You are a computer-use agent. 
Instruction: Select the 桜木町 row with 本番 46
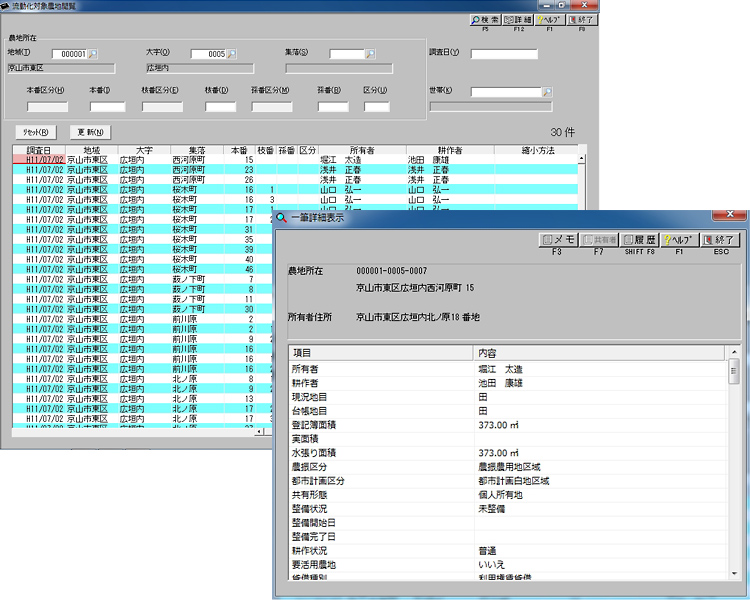coord(143,269)
